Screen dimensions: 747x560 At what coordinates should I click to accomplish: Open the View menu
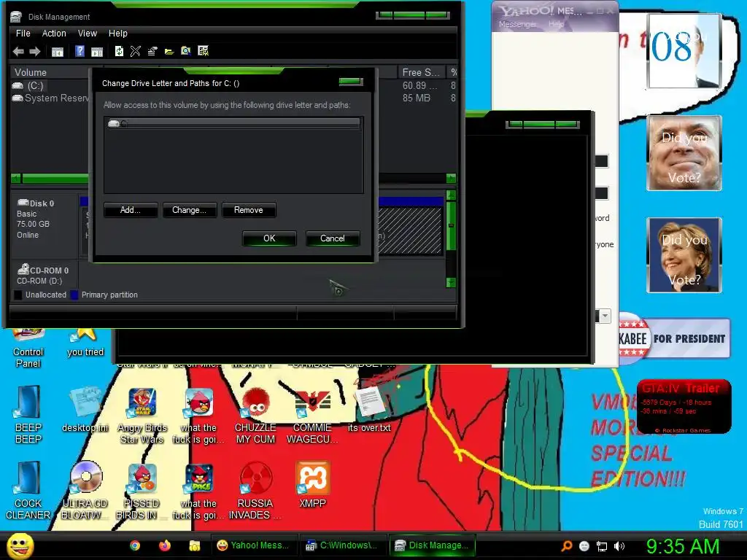click(88, 34)
